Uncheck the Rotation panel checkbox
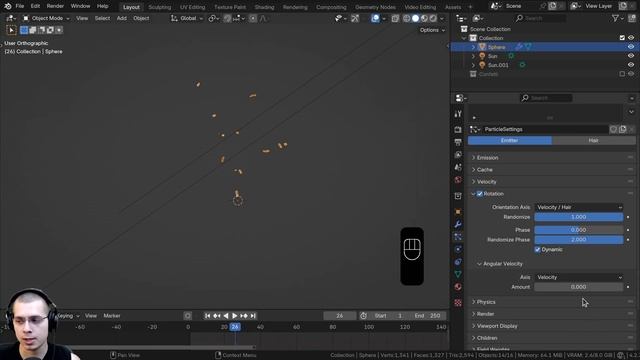 point(480,194)
